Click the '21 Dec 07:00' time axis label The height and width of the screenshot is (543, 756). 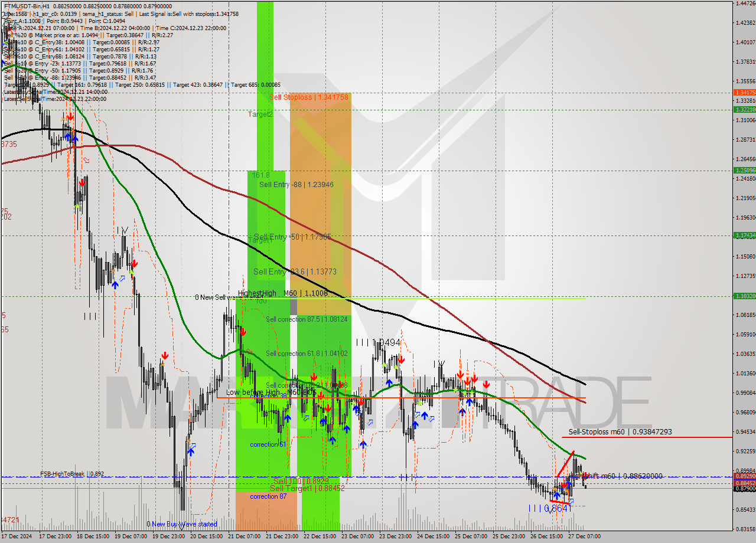coord(245,537)
